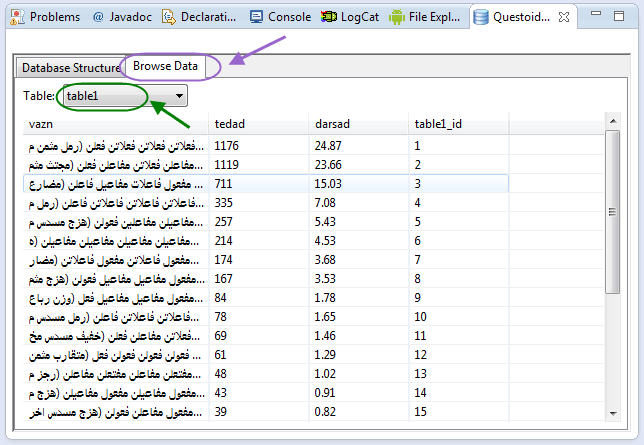Click the LogCat icon
The image size is (644, 445).
[x=329, y=17]
